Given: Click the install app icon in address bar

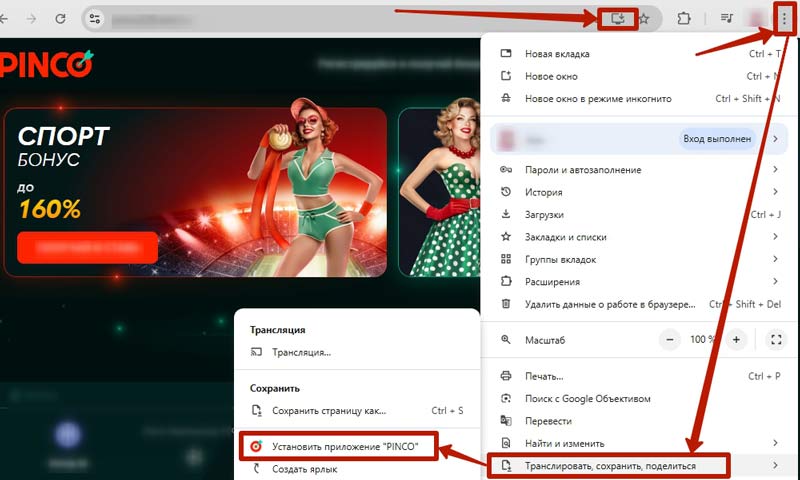Looking at the screenshot, I should tap(618, 18).
